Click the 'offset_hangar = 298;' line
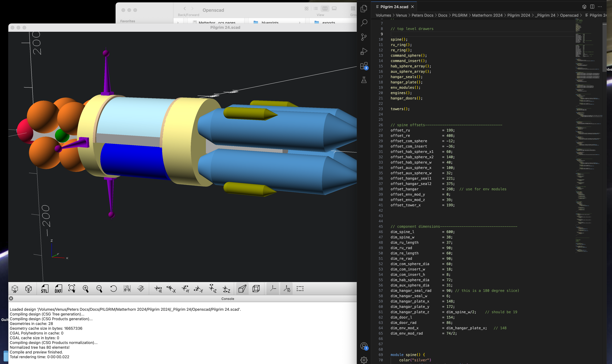The height and width of the screenshot is (364, 612). pos(422,189)
